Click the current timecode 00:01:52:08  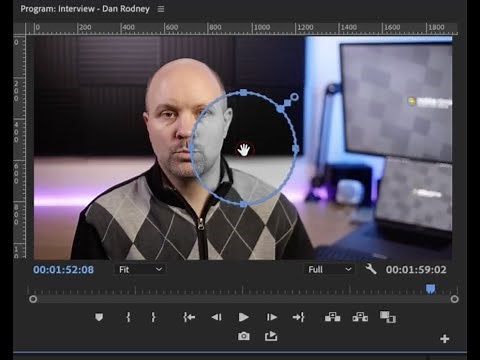click(63, 270)
